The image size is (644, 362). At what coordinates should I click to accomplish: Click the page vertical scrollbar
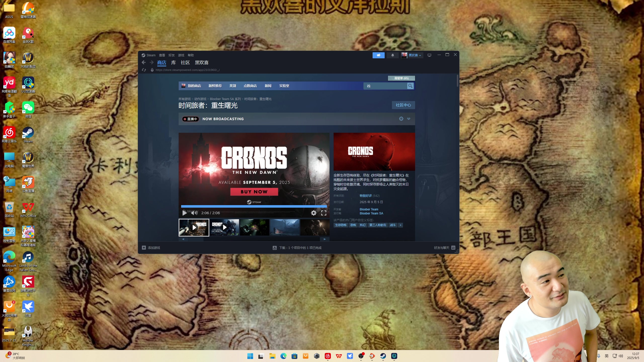tap(457, 81)
